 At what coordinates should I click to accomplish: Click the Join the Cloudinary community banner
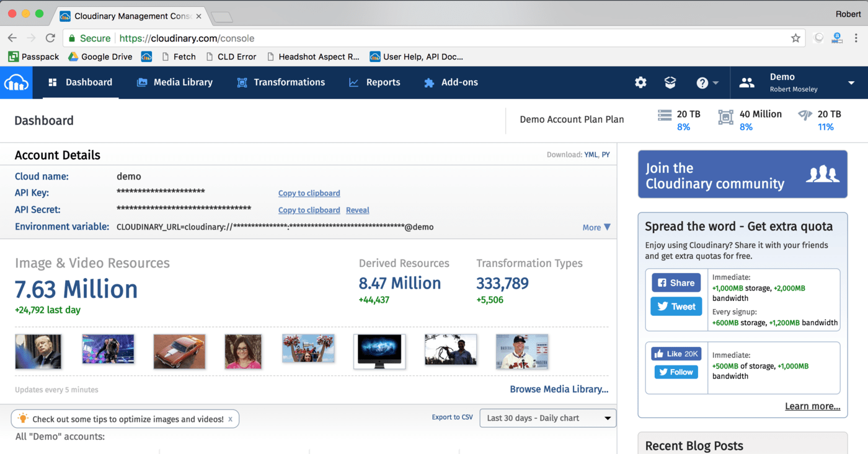click(x=742, y=175)
